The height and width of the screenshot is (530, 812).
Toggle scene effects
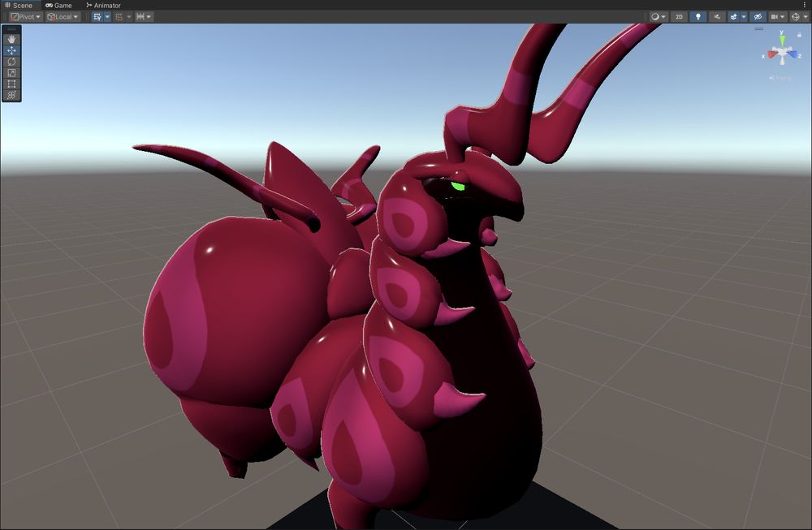click(733, 16)
